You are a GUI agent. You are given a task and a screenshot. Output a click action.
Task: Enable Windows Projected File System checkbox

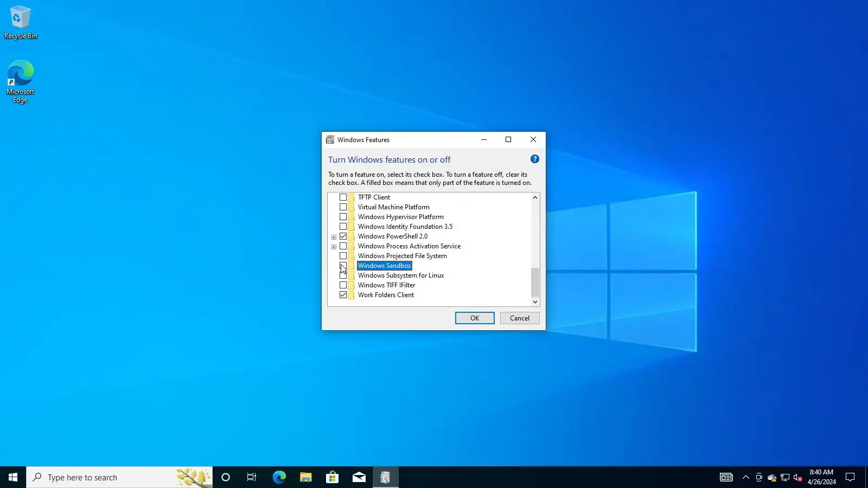pyautogui.click(x=343, y=256)
